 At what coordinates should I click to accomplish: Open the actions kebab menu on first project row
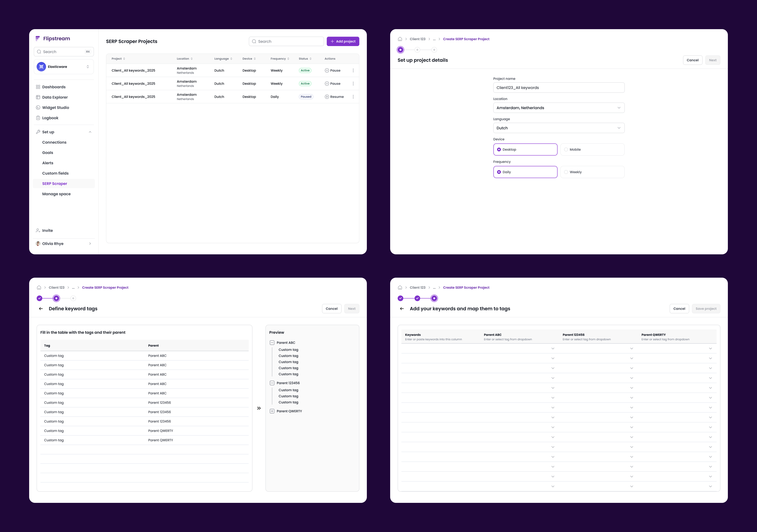pos(353,70)
